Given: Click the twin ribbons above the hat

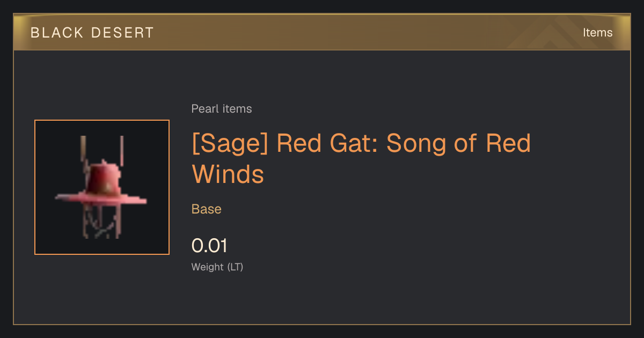Looking at the screenshot, I should 102,150.
